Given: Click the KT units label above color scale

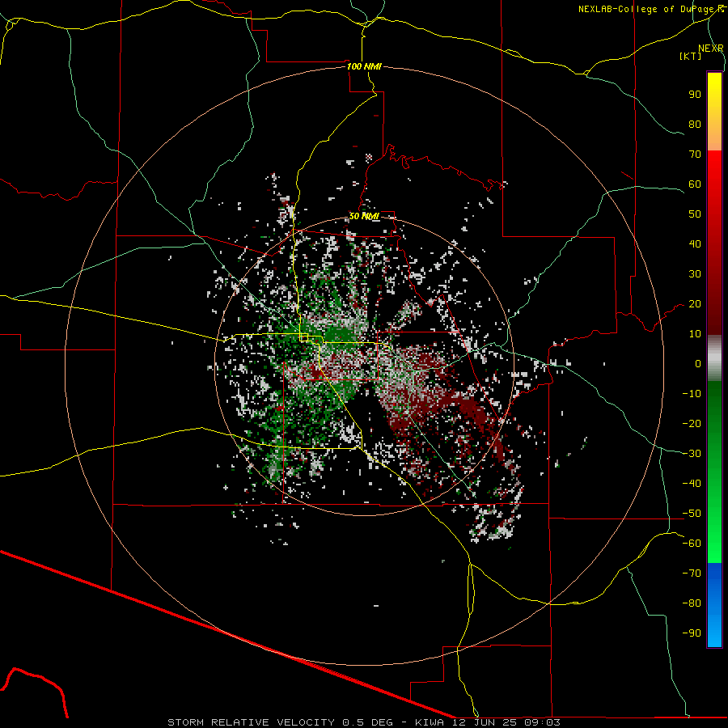Looking at the screenshot, I should click(691, 56).
